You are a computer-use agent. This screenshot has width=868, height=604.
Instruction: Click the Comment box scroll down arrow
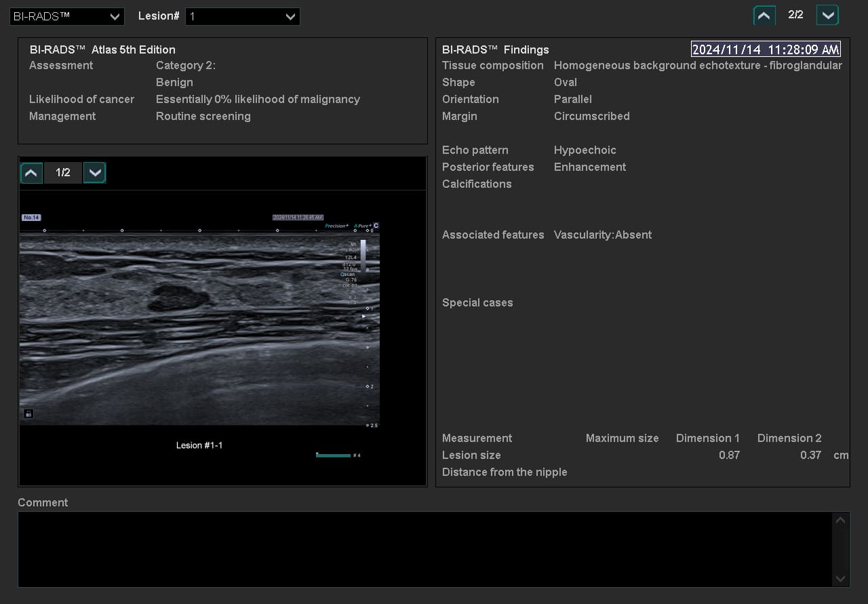pos(840,578)
